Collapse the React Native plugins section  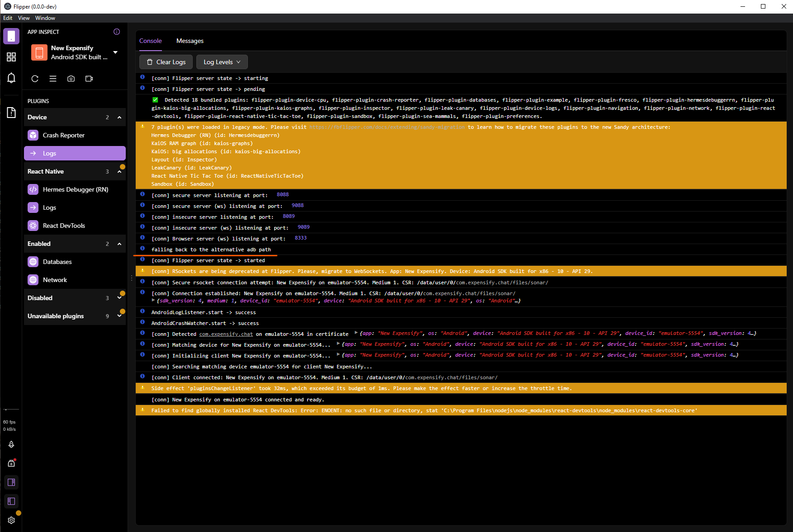(x=75, y=171)
